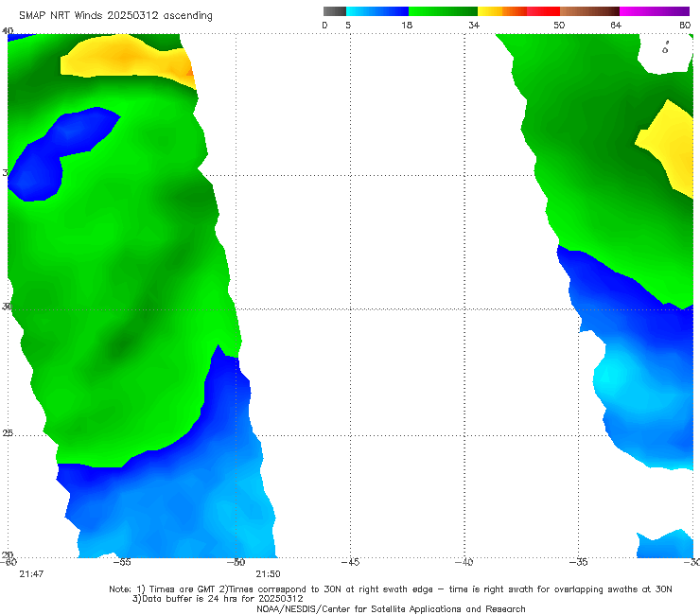Image resolution: width=700 pixels, height=615 pixels.
Task: Click the magenta-purple 64–80 colorbar segment
Action: tap(655, 11)
